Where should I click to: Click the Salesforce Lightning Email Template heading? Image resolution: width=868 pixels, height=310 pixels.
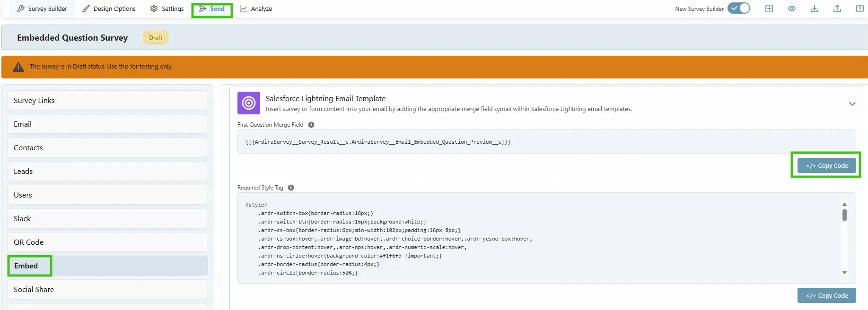click(325, 99)
